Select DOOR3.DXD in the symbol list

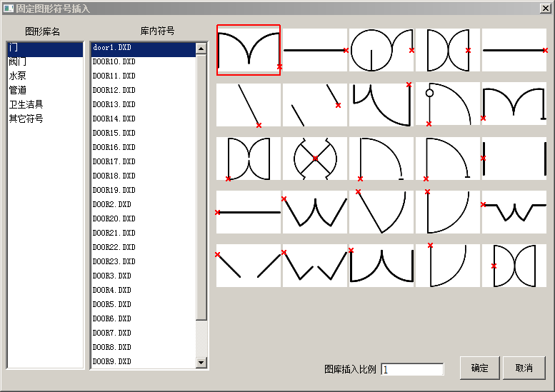(x=144, y=276)
